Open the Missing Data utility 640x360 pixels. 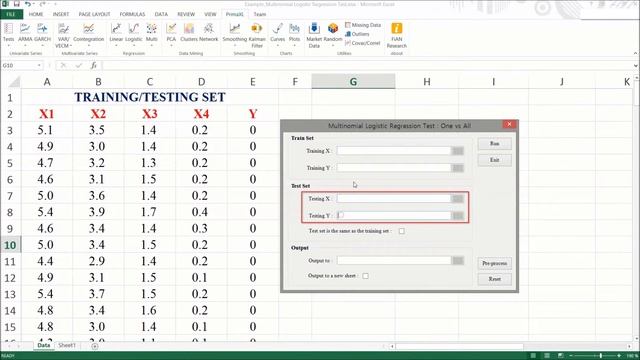(363, 25)
